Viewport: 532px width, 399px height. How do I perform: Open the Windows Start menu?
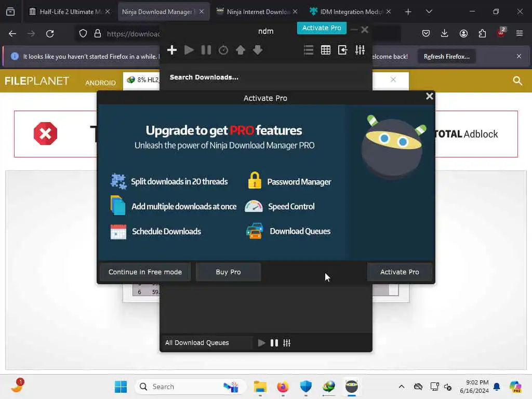tap(121, 387)
